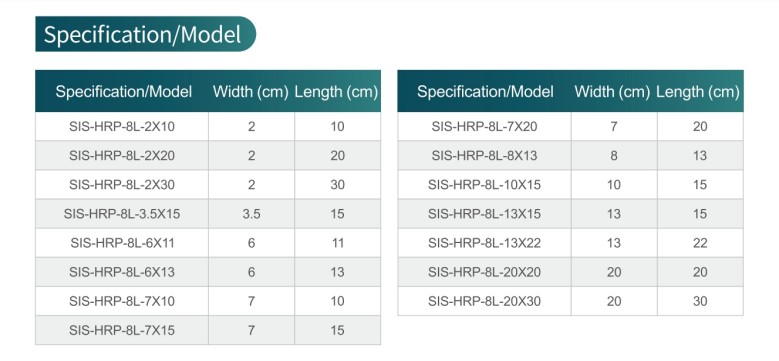Click the SIS-HRP-8L-2X30 row label
The height and width of the screenshot is (361, 779).
(122, 185)
